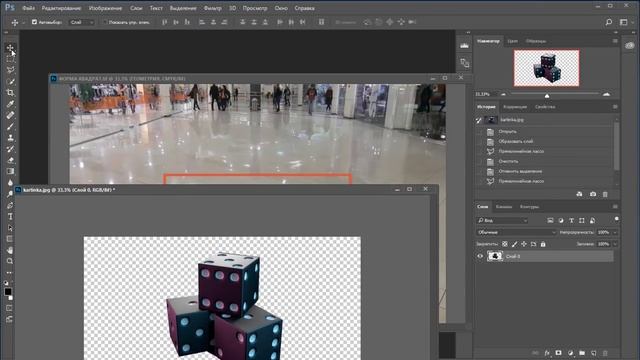This screenshot has height=360, width=640.
Task: Toggle Show Transform Controls checkbox
Action: point(105,22)
